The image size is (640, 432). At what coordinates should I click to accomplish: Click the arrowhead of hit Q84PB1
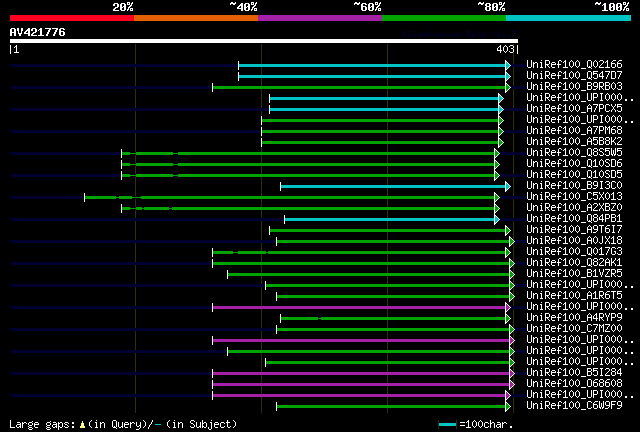click(497, 220)
